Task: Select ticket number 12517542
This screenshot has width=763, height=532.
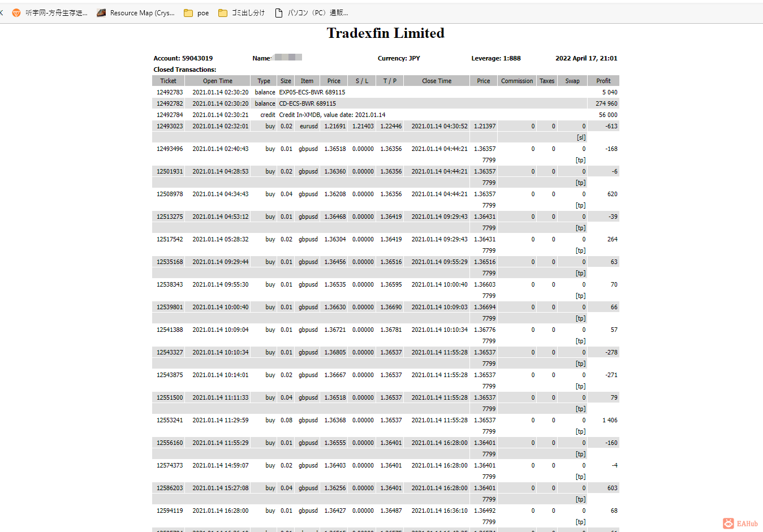Action: click(170, 239)
